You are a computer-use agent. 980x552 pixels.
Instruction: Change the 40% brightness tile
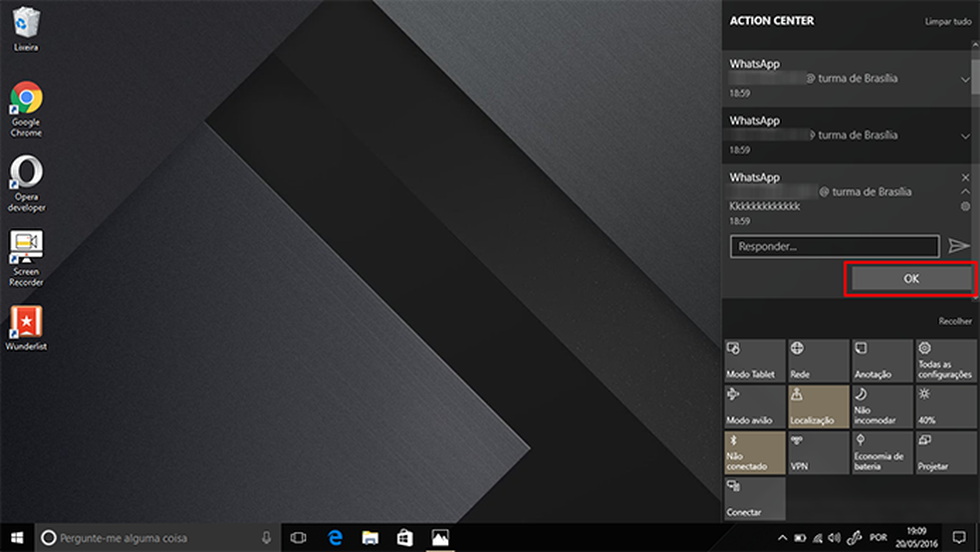(945, 407)
